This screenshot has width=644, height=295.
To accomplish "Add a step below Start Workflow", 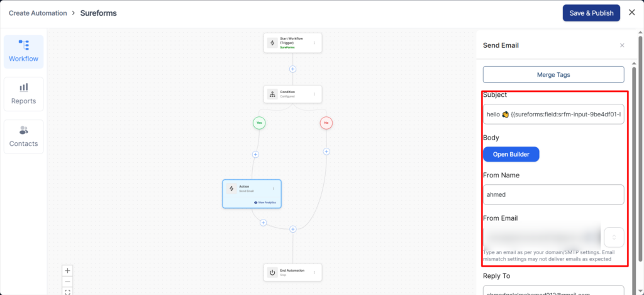I will [x=292, y=69].
